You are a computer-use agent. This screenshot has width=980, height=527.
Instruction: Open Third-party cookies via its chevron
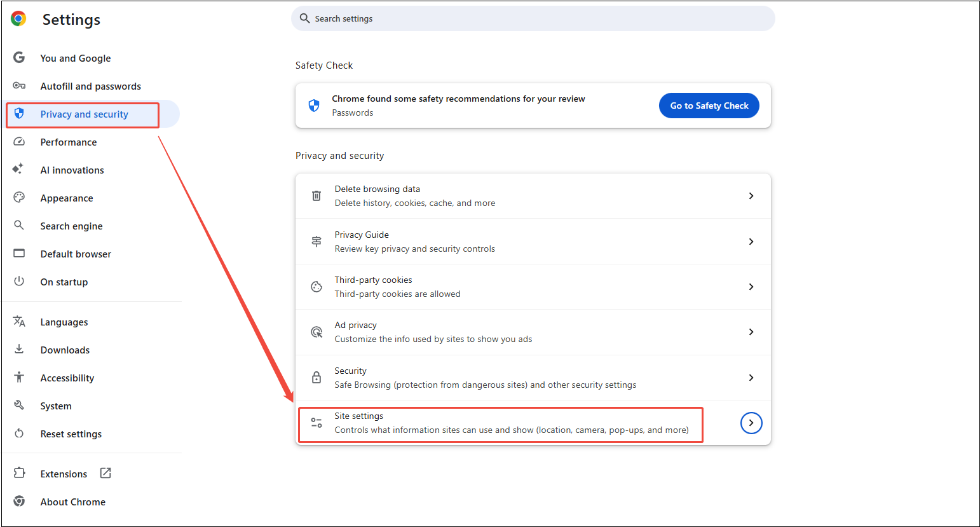point(751,286)
